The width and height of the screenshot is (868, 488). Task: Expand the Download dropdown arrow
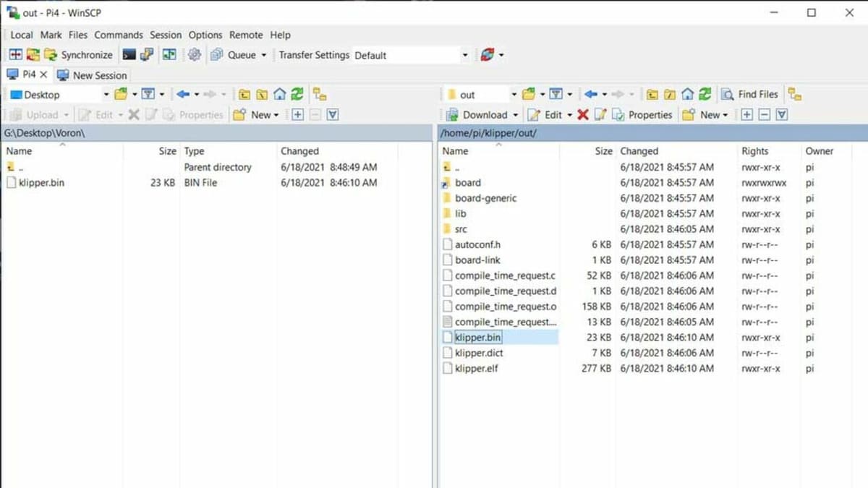coord(516,114)
